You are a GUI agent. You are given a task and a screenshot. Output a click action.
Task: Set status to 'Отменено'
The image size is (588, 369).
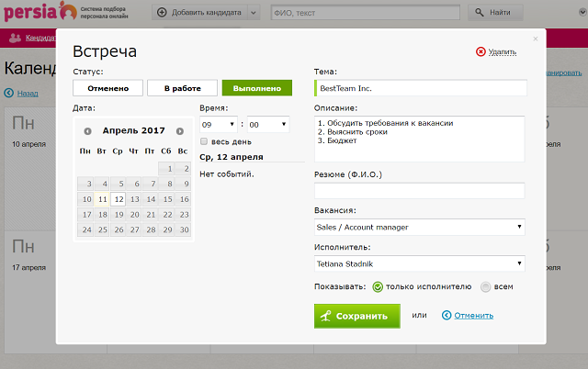(x=107, y=88)
